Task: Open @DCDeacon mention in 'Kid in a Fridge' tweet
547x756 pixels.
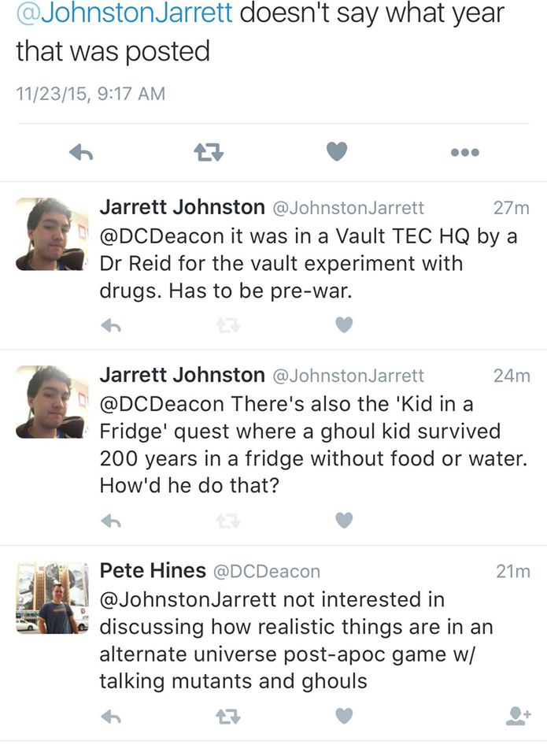Action: pos(161,403)
